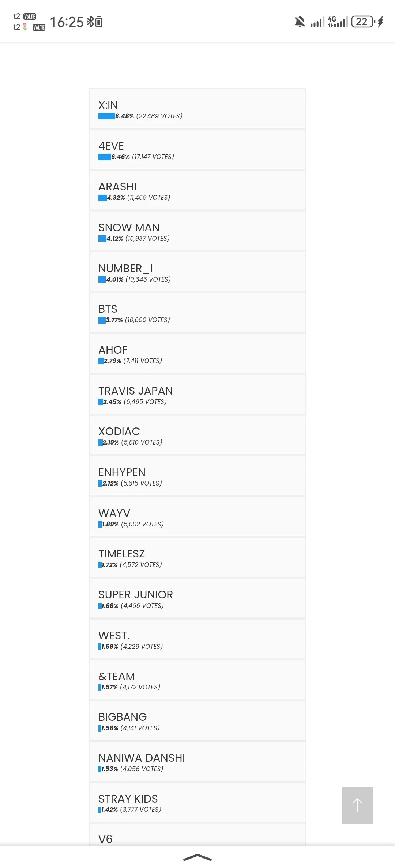The image size is (395, 868).
Task: Tap the BIGBANG poll row
Action: pos(197,721)
